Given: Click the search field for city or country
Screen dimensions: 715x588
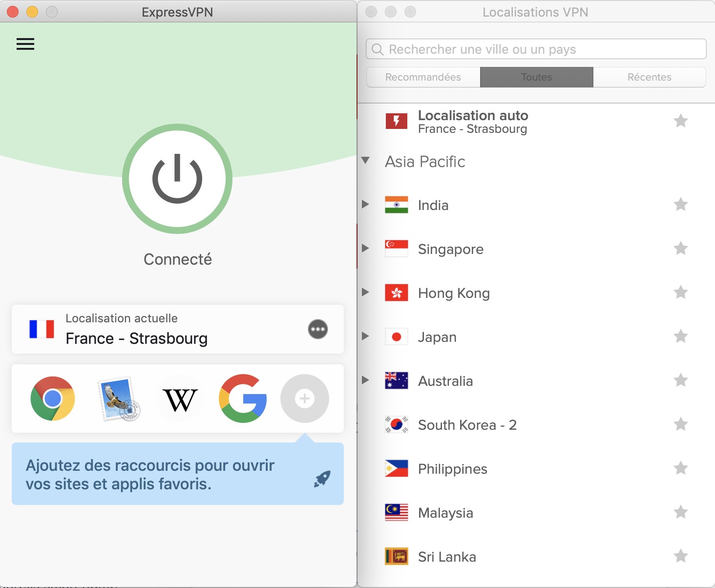Looking at the screenshot, I should point(536,49).
